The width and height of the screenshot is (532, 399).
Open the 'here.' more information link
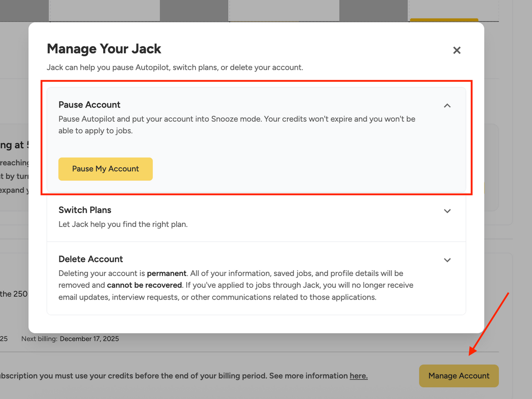pos(358,376)
